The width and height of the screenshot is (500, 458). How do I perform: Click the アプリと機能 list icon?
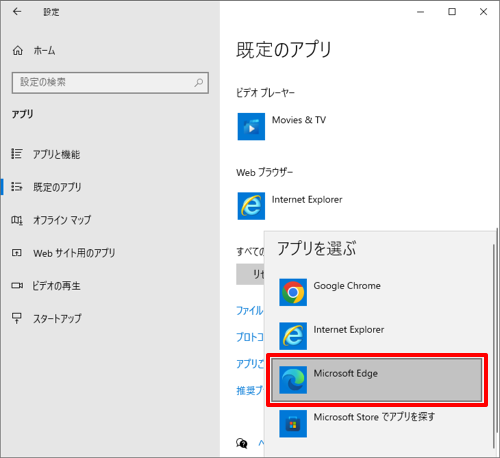click(17, 154)
